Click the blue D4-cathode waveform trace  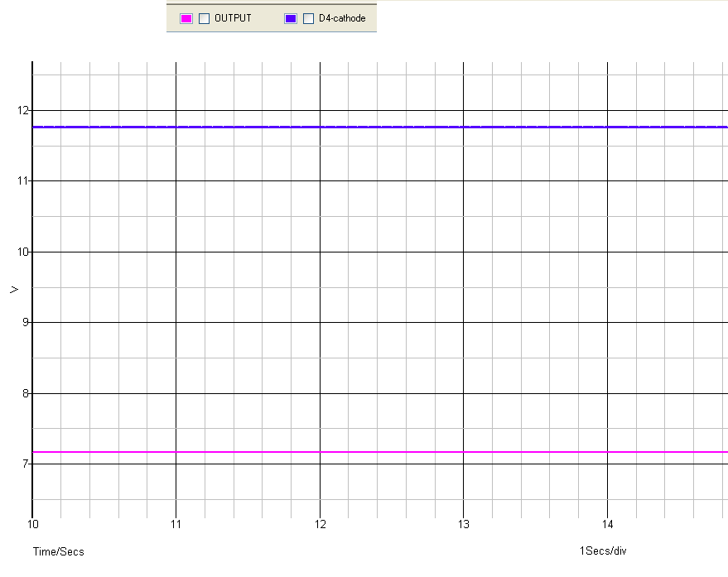380,127
